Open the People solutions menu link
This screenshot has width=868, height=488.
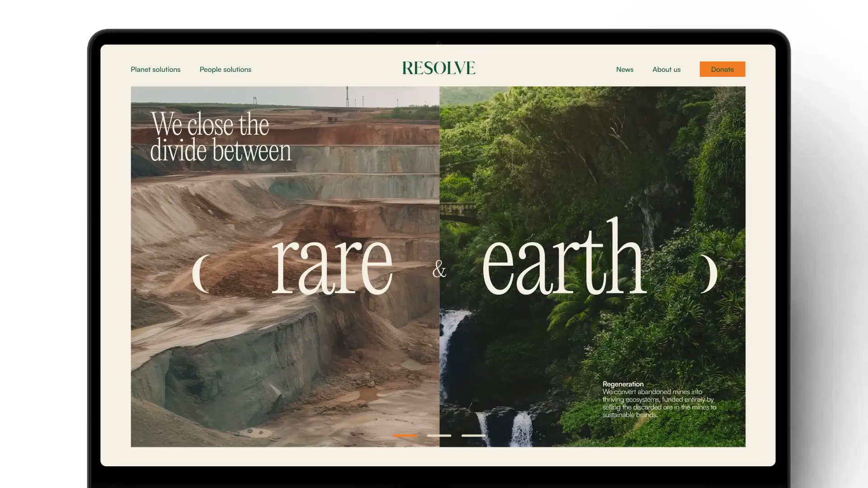[x=225, y=69]
